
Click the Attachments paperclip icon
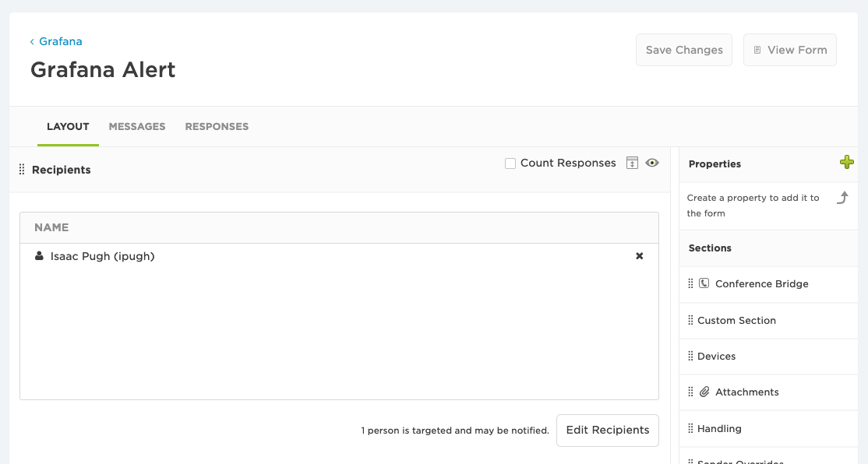click(x=704, y=392)
